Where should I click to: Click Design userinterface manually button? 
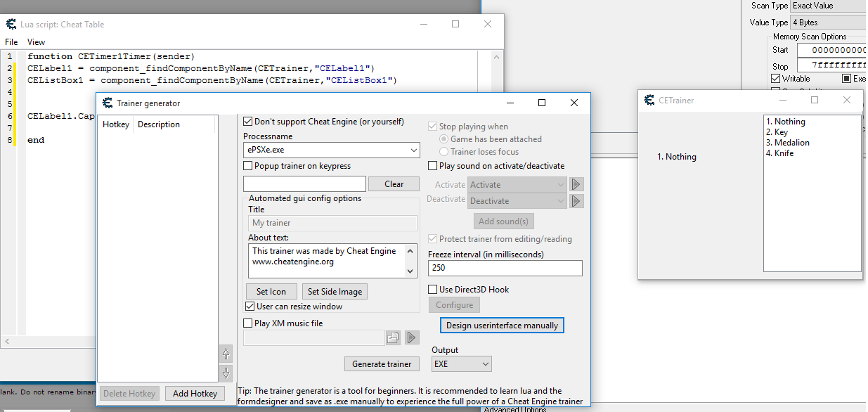(502, 326)
